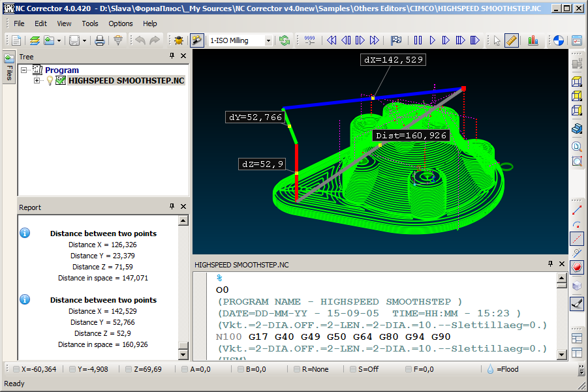Open the checklist settings window icon

577,40
